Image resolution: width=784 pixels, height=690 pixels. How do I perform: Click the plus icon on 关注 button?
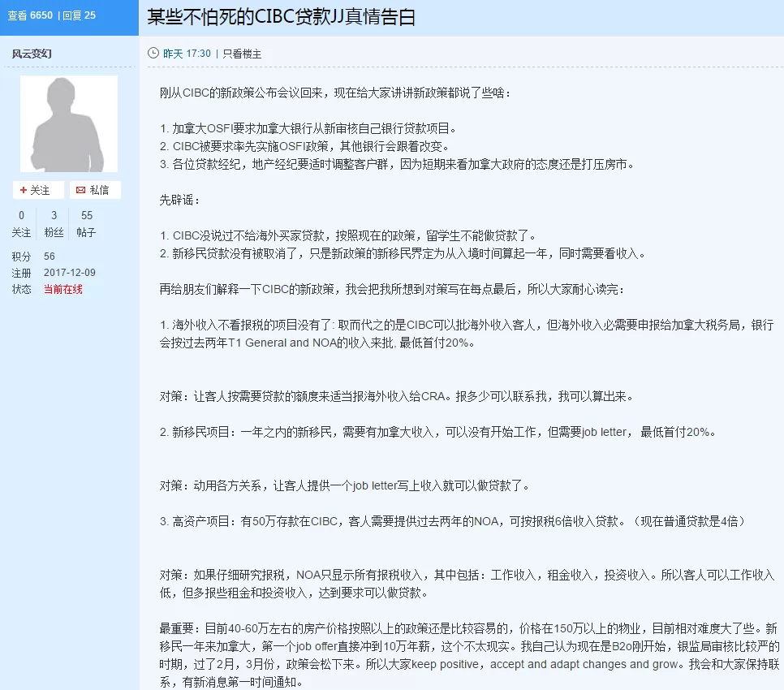click(23, 190)
